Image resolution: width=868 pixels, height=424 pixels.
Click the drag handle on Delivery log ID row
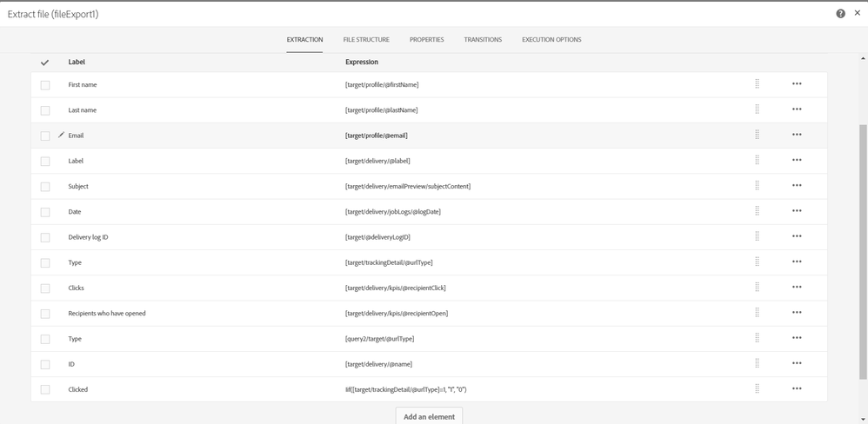click(x=757, y=236)
